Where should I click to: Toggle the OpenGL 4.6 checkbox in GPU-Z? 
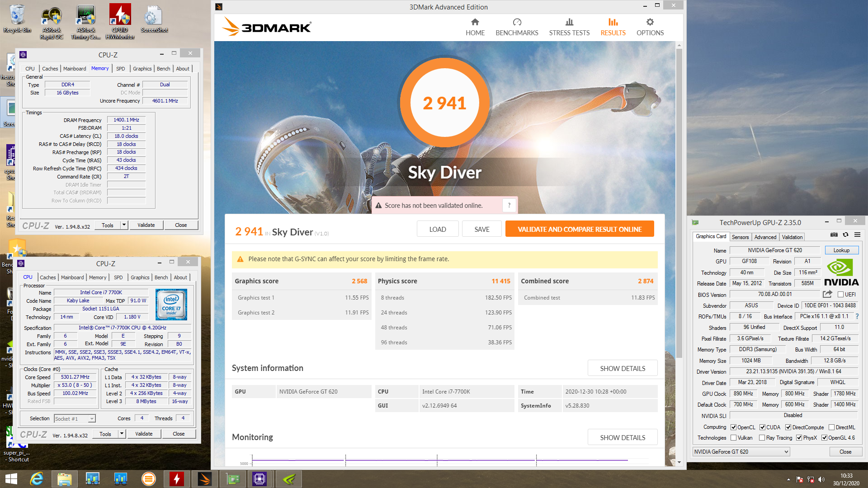click(x=824, y=438)
